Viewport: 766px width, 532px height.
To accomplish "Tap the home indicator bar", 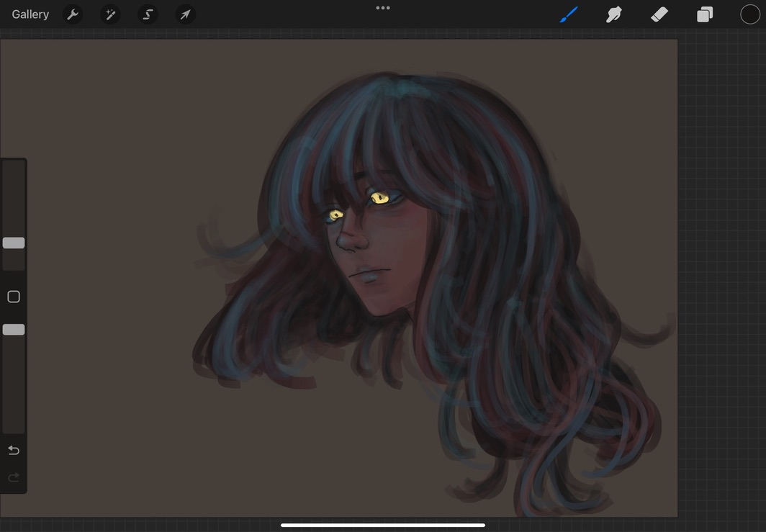I will pos(383,525).
